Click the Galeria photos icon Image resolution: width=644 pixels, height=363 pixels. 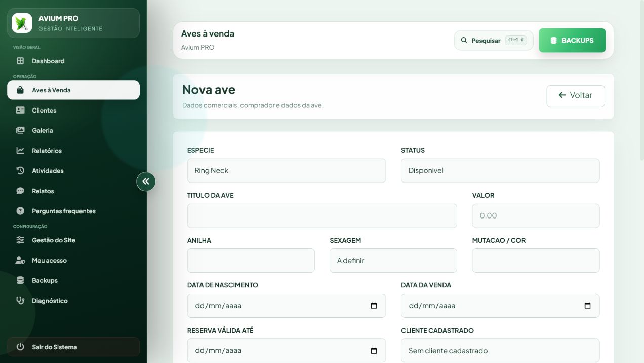tap(20, 130)
